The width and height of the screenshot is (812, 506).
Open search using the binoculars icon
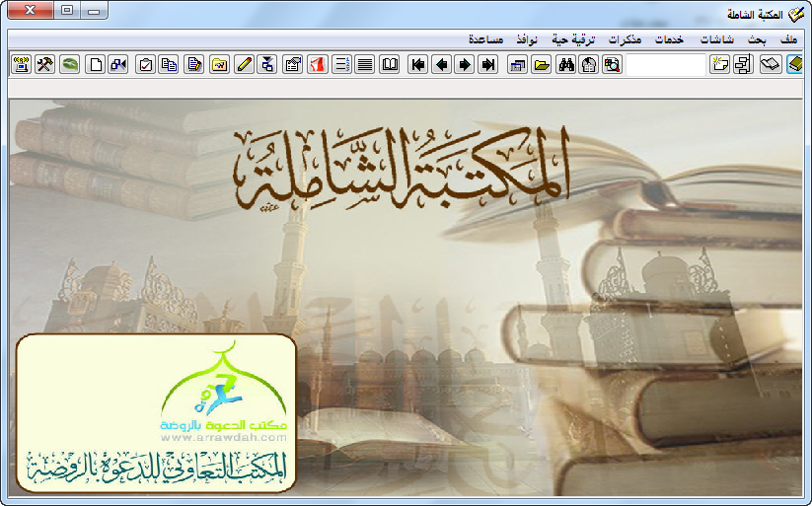pos(566,65)
